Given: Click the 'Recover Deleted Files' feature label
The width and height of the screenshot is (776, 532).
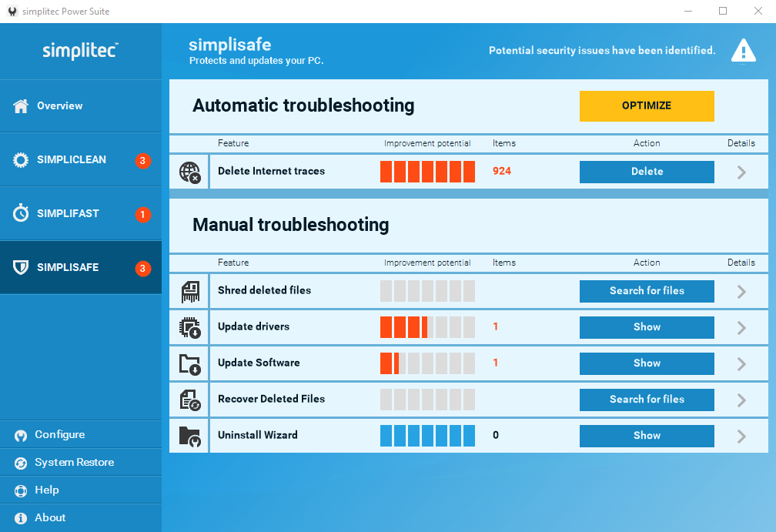Looking at the screenshot, I should coord(271,399).
